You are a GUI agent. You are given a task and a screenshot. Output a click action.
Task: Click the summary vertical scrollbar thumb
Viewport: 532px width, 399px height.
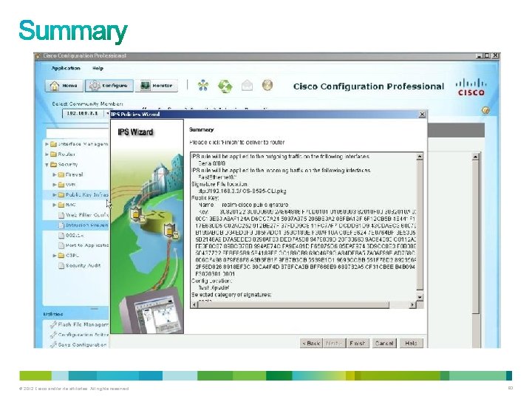pos(420,225)
